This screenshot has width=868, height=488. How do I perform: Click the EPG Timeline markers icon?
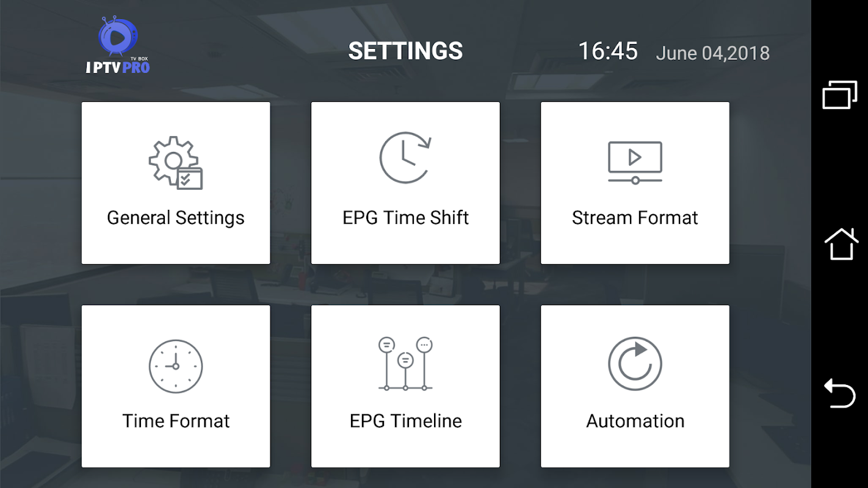[405, 364]
